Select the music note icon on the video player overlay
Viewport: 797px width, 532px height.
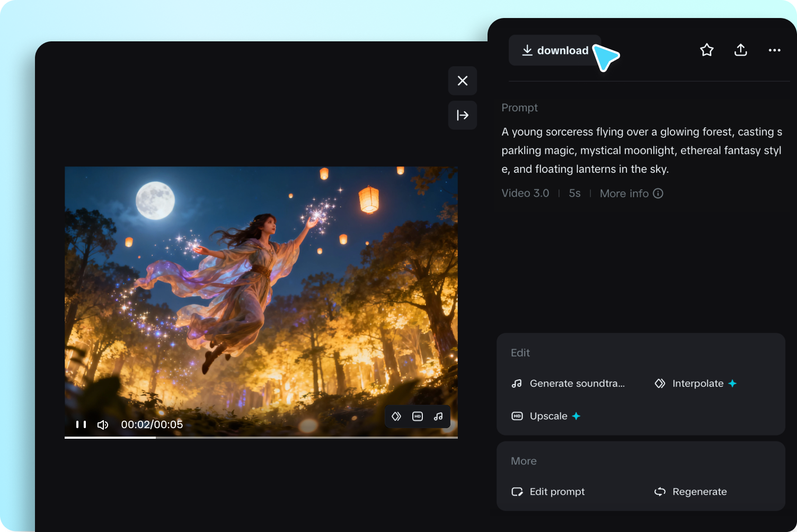click(438, 416)
